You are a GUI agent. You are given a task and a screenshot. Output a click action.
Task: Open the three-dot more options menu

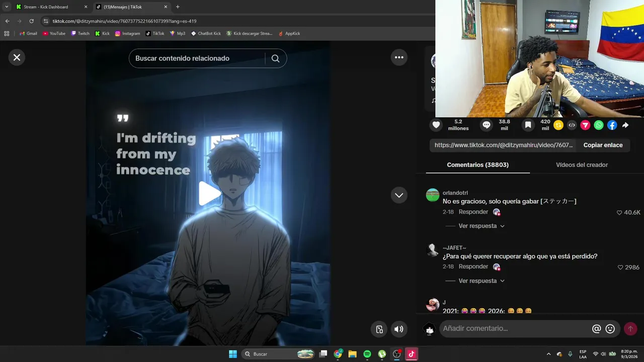point(399,57)
